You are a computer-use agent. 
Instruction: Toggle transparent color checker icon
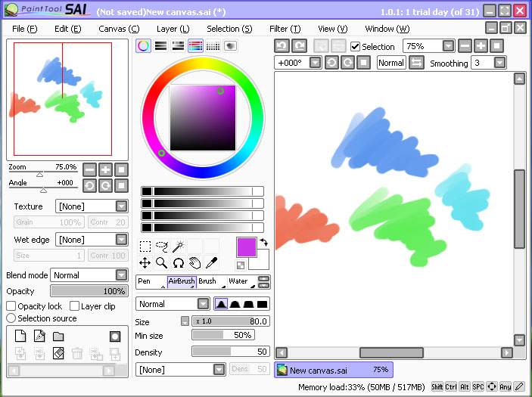click(x=241, y=265)
